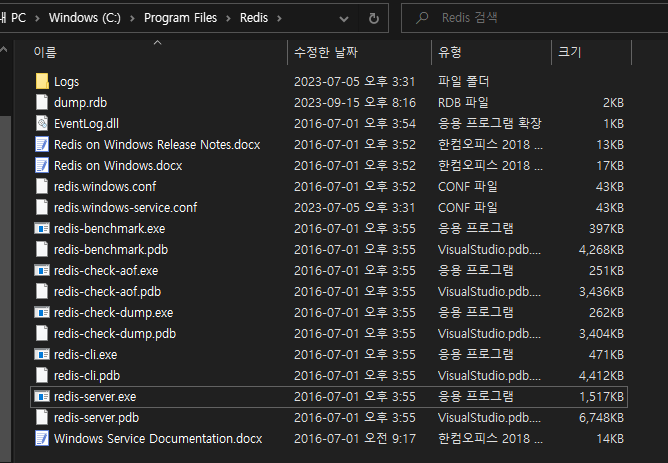Go to Program Files in the breadcrumb
The image size is (668, 463).
click(180, 18)
